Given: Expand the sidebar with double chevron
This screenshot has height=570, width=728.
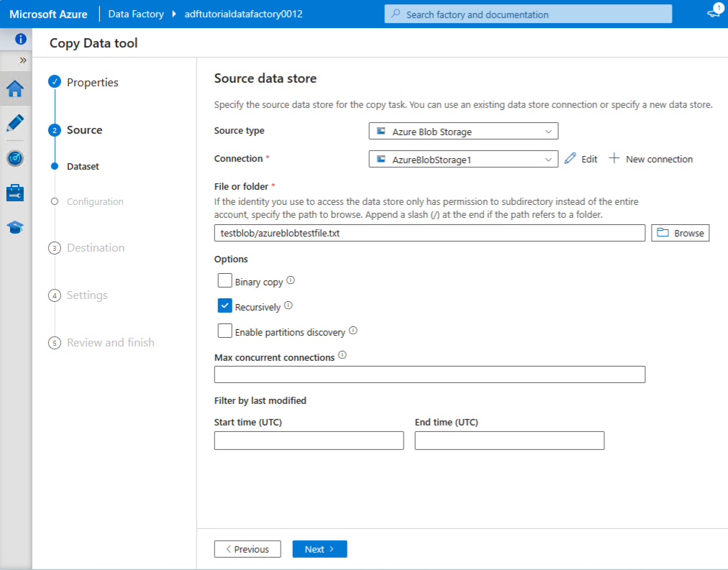Looking at the screenshot, I should (23, 60).
